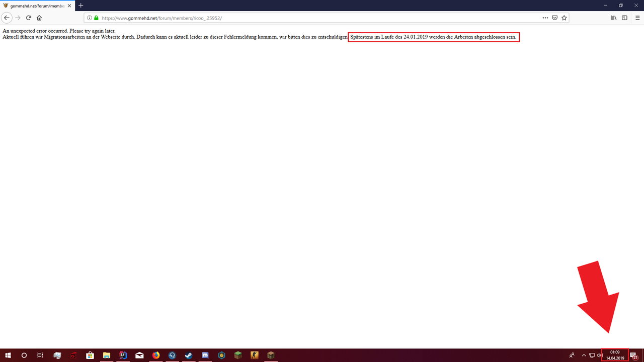Open the photo gallery taskbar icon

click(x=57, y=355)
